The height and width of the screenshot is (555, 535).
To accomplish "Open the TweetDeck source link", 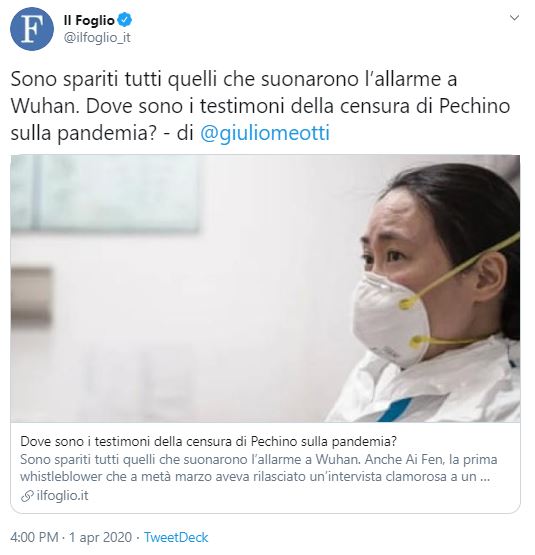I will [176, 537].
